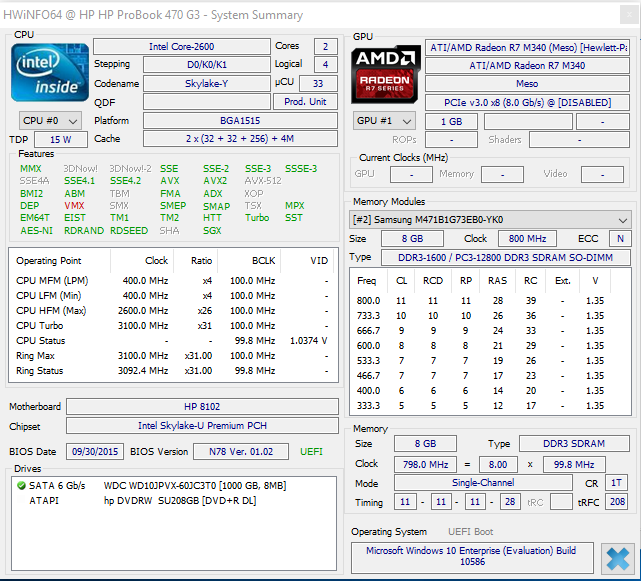Click the PCIe v3.0 x8 bus field
The width and height of the screenshot is (641, 581).
(527, 103)
